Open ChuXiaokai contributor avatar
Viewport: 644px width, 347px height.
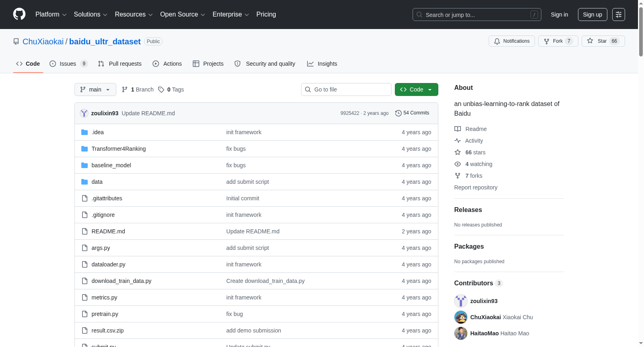tap(461, 317)
